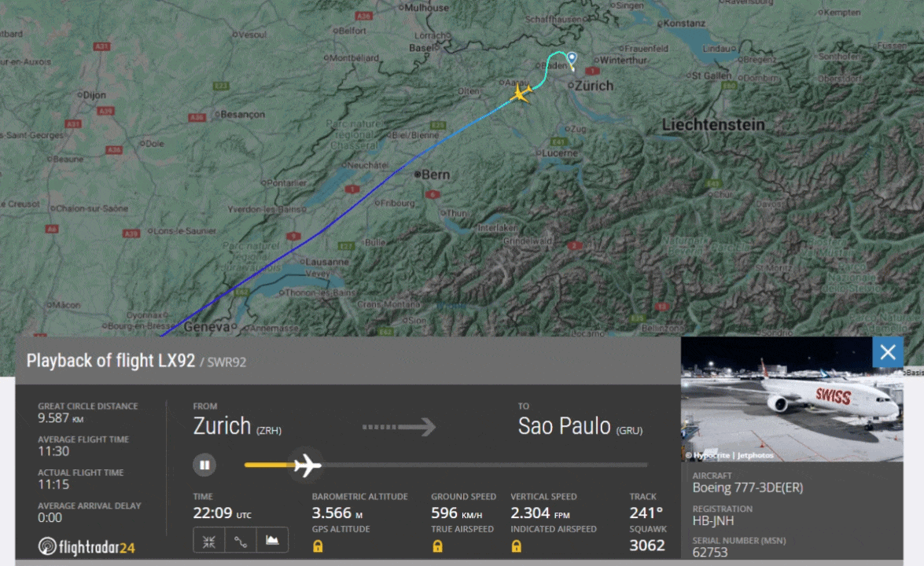Click the GPS Altitude lock icon

[x=318, y=546]
